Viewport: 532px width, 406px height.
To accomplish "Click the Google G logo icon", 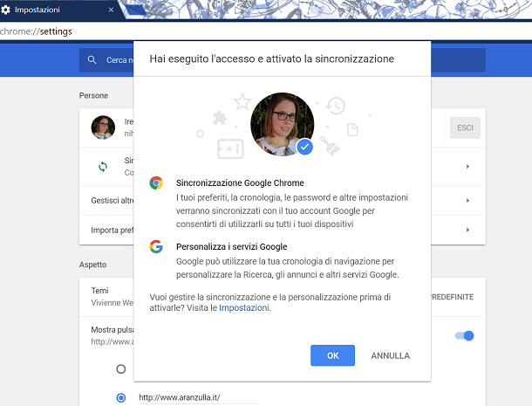I will (156, 247).
